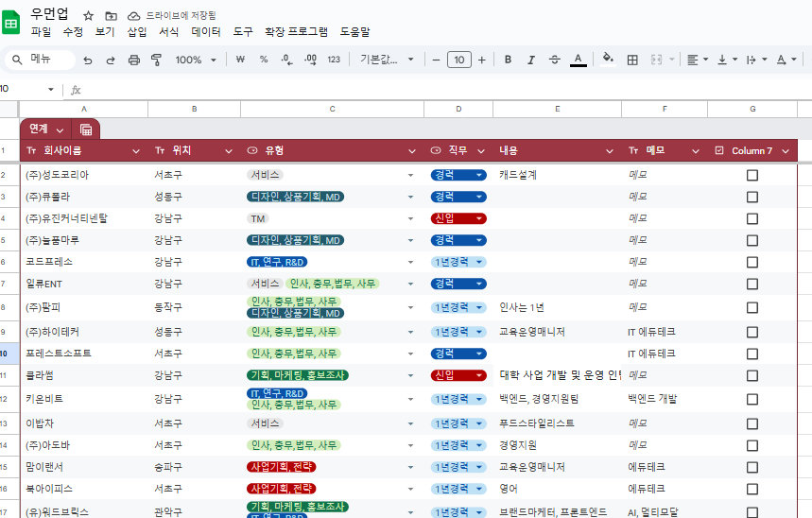
Task: Open 직무 chip for 클라썸 row
Action: tap(458, 375)
